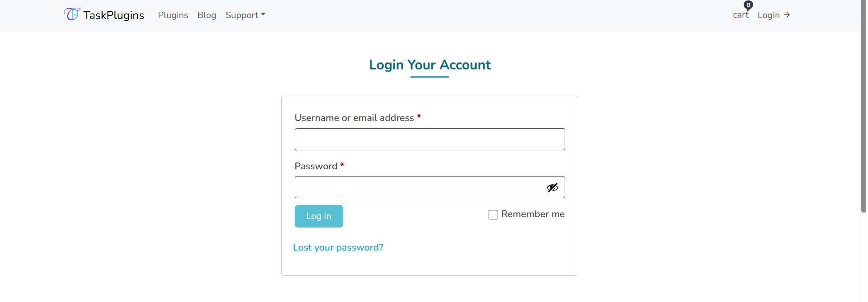Open the Plugins menu item
868x302 pixels.
(x=173, y=15)
